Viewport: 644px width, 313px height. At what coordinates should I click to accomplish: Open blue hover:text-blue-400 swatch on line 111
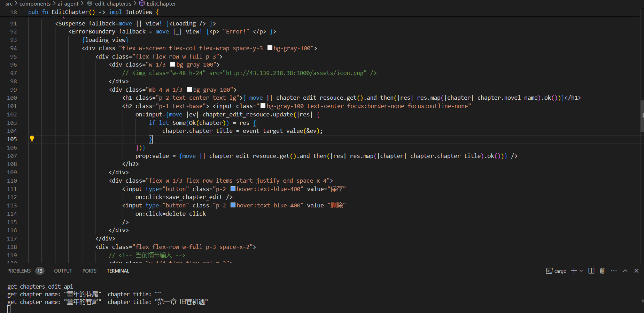[233, 189]
